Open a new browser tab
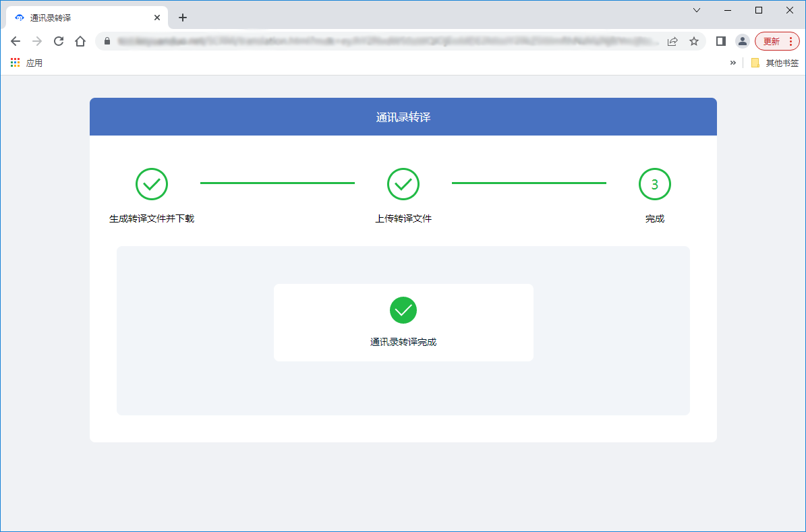This screenshot has width=806, height=532. coord(182,18)
